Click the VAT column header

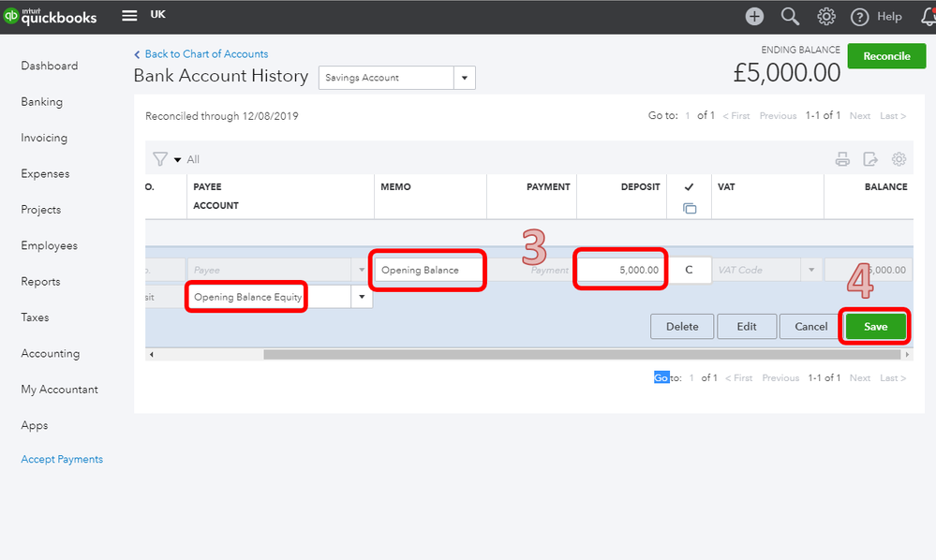coord(726,186)
